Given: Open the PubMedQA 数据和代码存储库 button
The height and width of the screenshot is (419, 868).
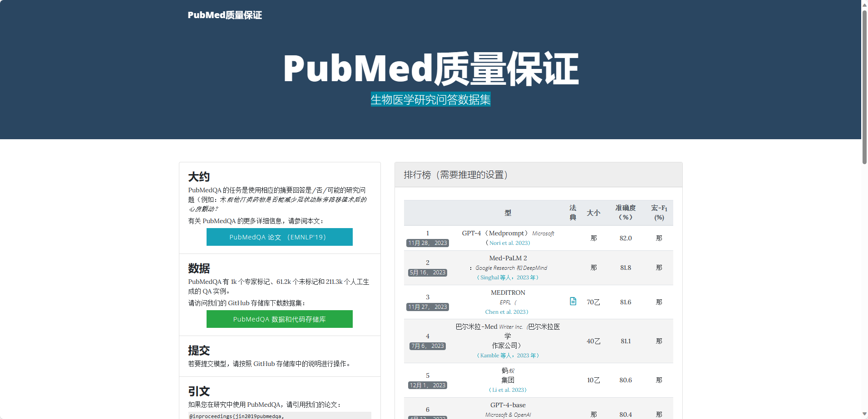Looking at the screenshot, I should [x=279, y=319].
